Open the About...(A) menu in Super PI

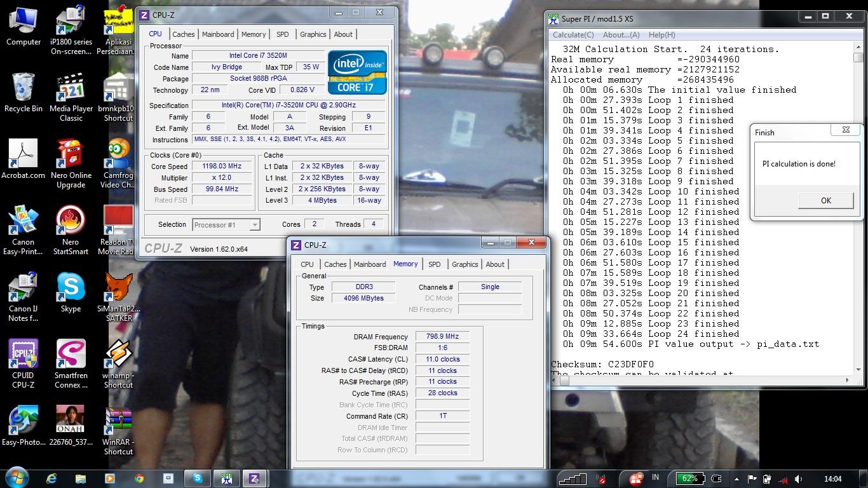[621, 35]
